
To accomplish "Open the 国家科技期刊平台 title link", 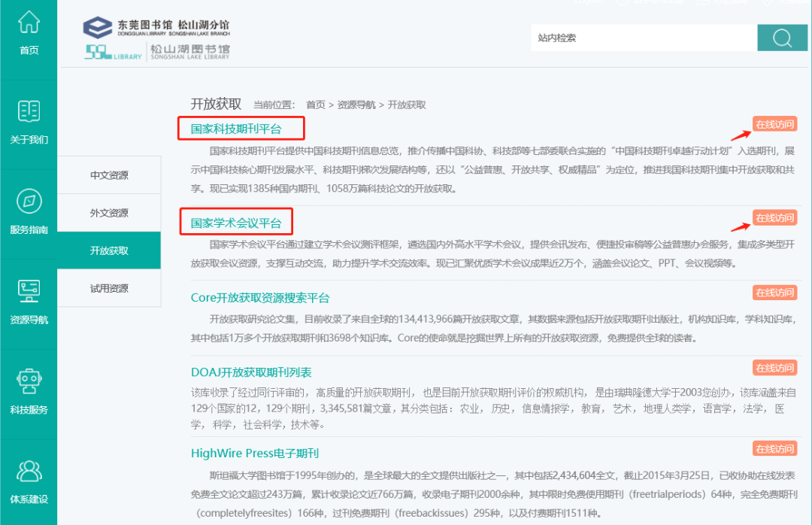I will 236,129.
